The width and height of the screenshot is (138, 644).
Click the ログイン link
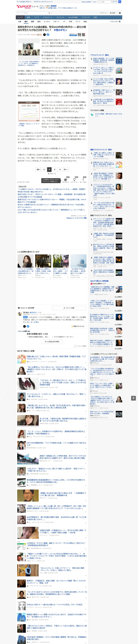click(x=42, y=8)
